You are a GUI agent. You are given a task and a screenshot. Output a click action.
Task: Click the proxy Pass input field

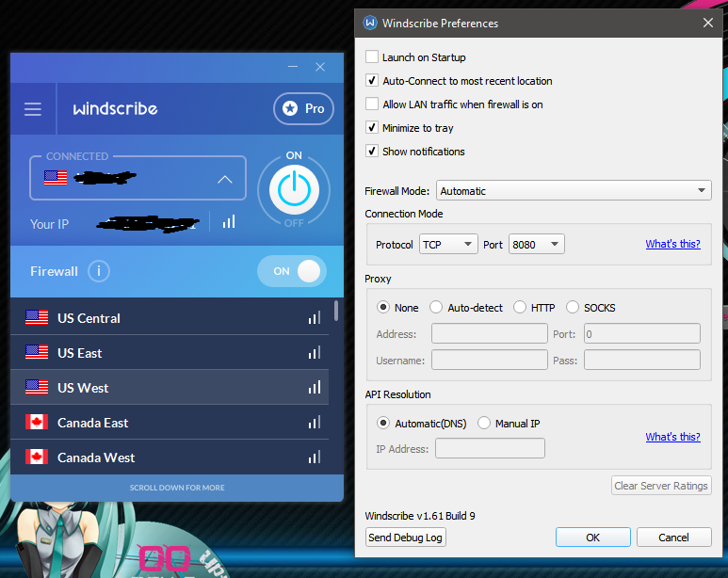pyautogui.click(x=642, y=360)
